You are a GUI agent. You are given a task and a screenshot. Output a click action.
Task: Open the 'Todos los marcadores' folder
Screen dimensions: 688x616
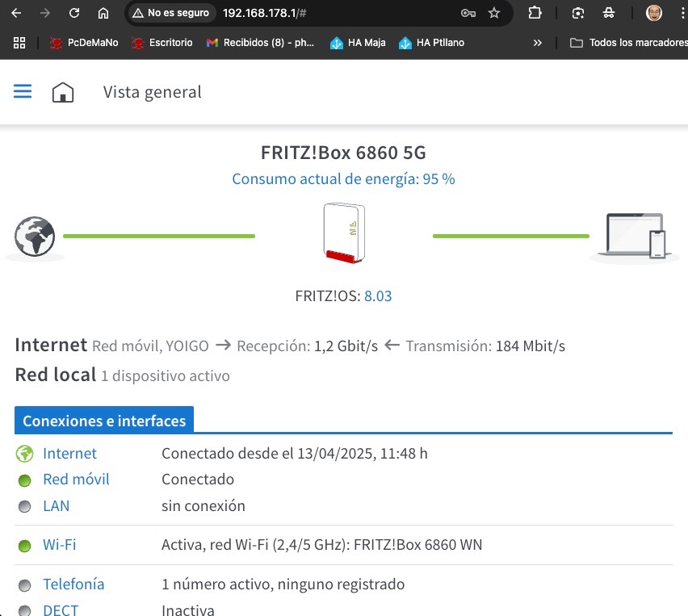pyautogui.click(x=629, y=43)
